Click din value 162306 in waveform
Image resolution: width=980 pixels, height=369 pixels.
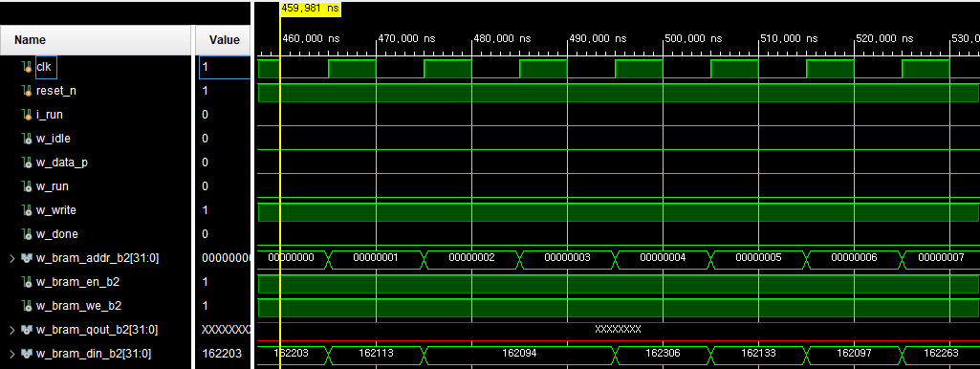pyautogui.click(x=663, y=354)
